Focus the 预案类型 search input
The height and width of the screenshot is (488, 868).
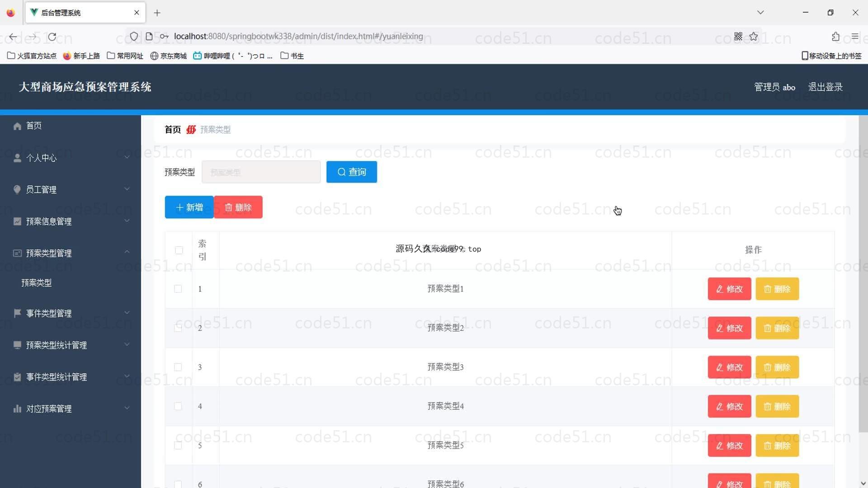pyautogui.click(x=261, y=172)
